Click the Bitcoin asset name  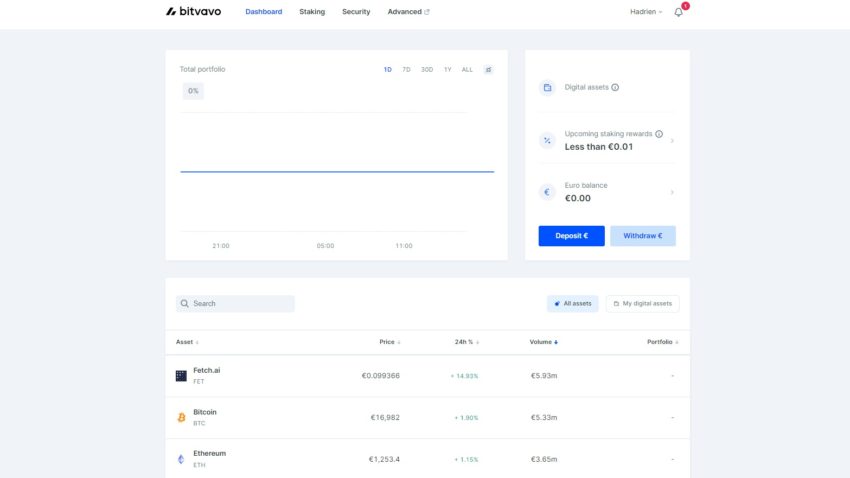(x=205, y=412)
